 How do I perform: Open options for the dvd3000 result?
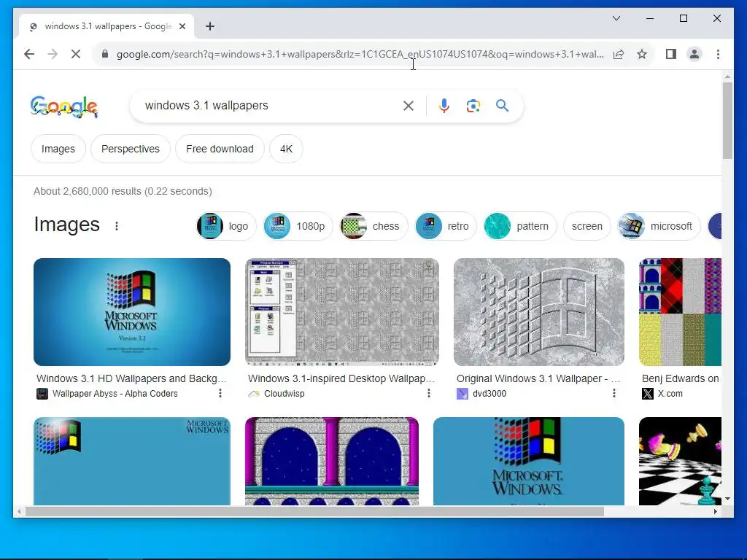coord(614,393)
